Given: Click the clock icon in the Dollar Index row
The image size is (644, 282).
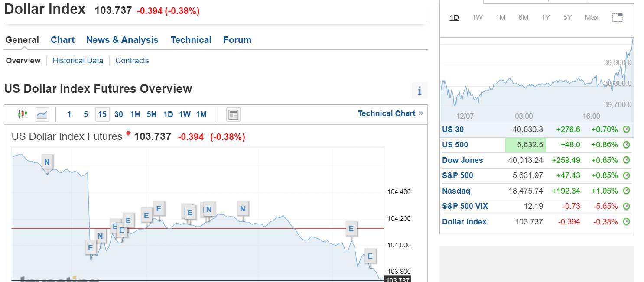Looking at the screenshot, I should (x=626, y=222).
